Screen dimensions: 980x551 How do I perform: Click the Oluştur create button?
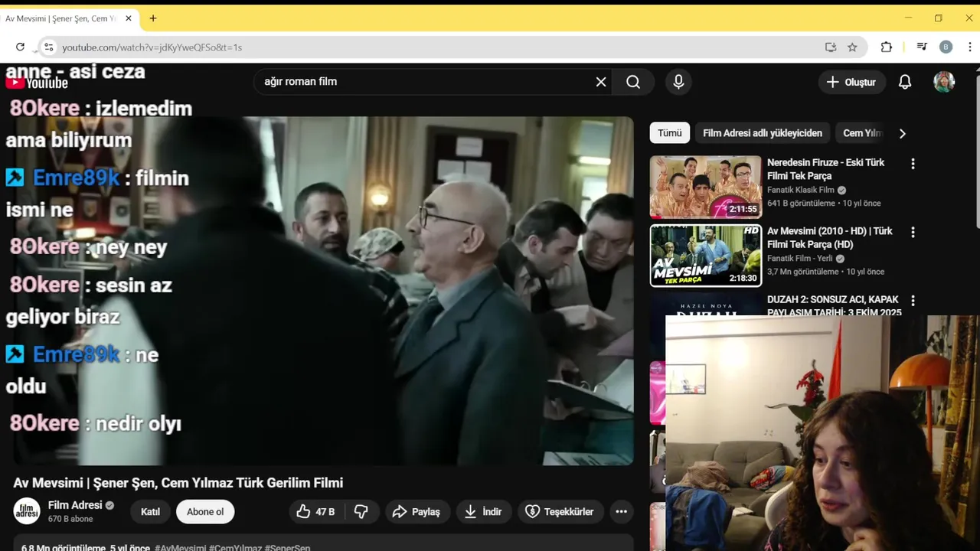851,82
